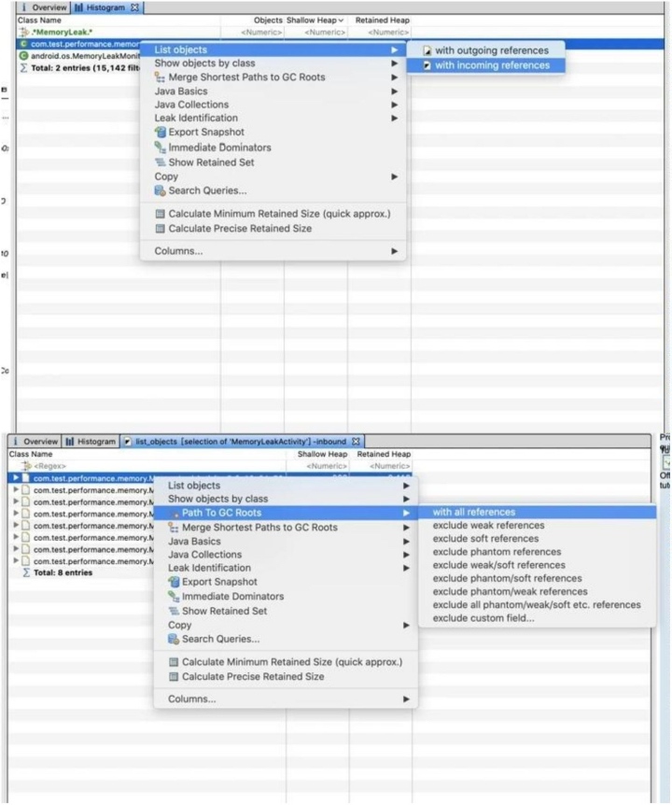Click the android.os class green icon
Image resolution: width=672 pixels, height=805 pixels.
pos(23,55)
